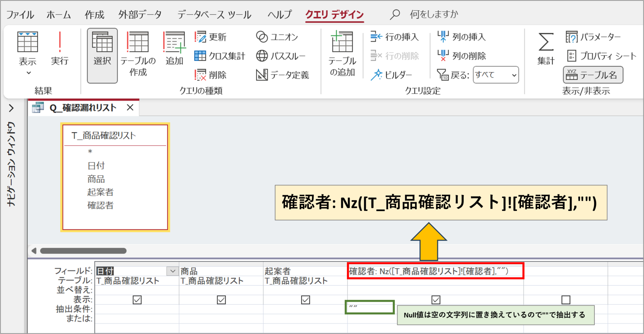The height and width of the screenshot is (334, 644).
Task: Select 日付 in T_商品確認リスト field list
Action: 96,166
